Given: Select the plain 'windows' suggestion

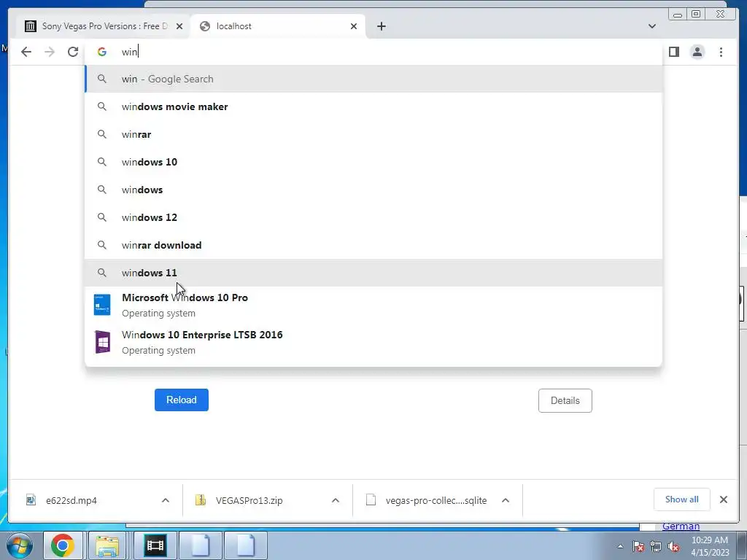Looking at the screenshot, I should coord(373,190).
